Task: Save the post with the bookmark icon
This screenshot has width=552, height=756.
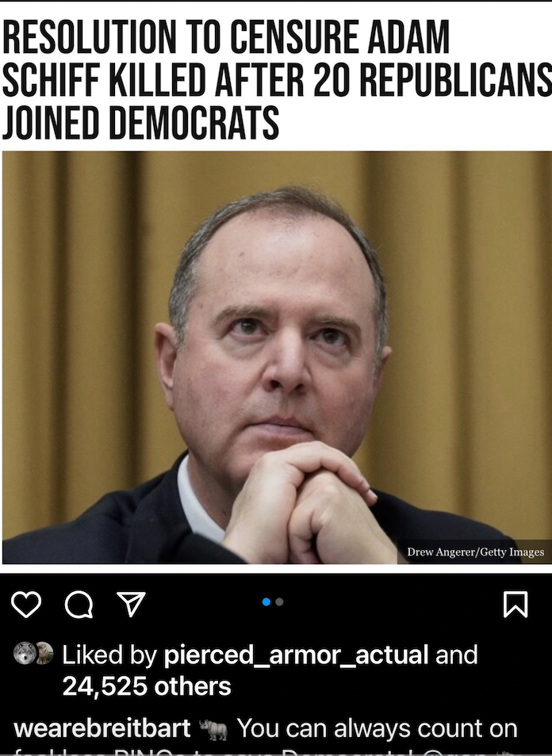Action: click(x=516, y=604)
